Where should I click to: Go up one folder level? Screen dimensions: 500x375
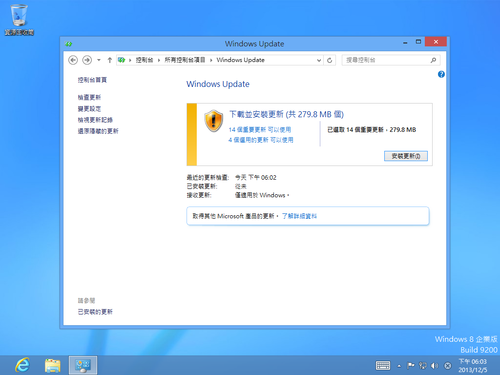point(110,60)
